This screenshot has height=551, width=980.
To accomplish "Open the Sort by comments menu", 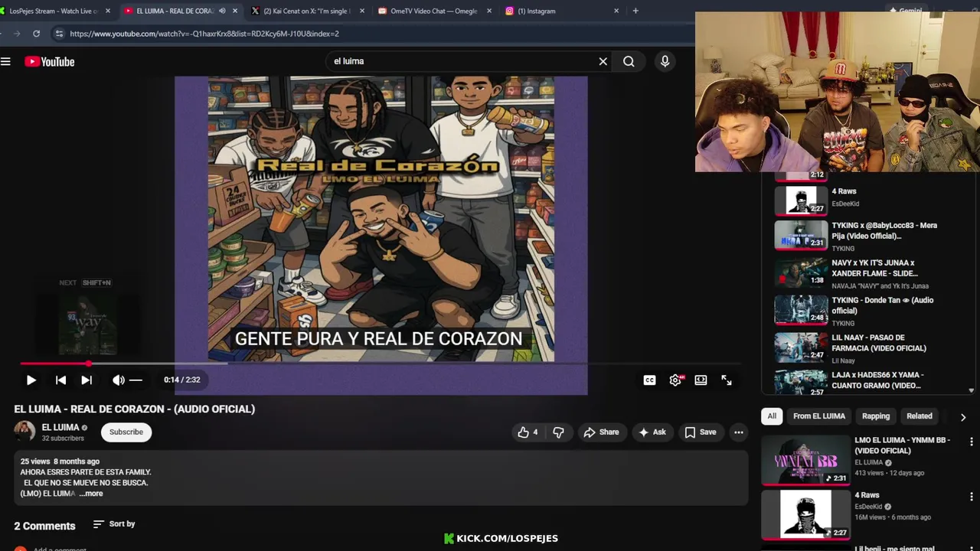I will (x=114, y=524).
